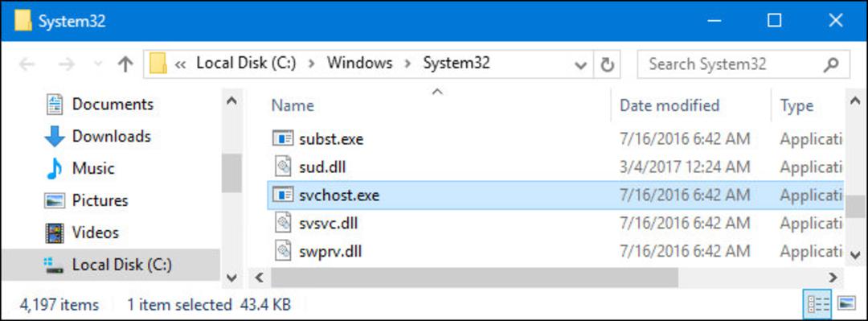This screenshot has width=868, height=321.
Task: Maximize the System32 window
Action: coord(775,20)
